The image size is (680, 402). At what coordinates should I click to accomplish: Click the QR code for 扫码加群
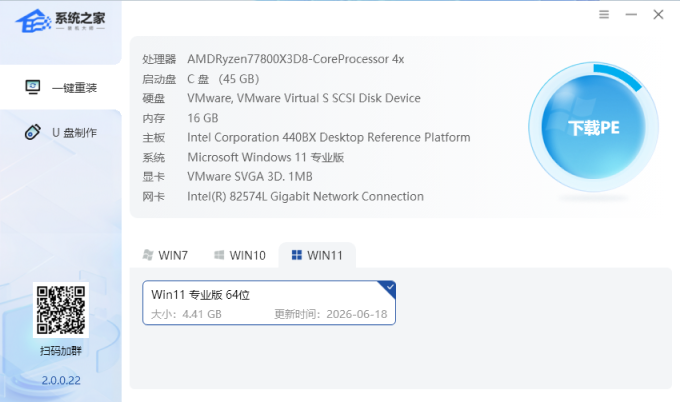tap(61, 310)
